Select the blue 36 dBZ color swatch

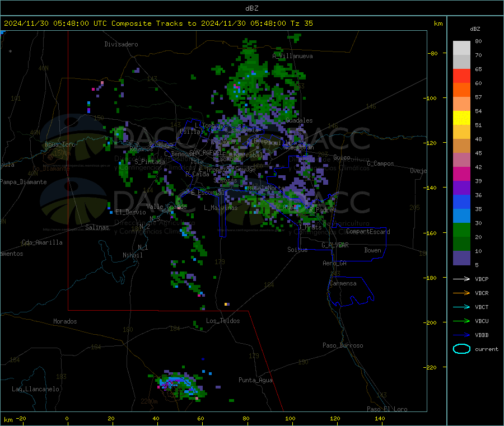[461, 202]
